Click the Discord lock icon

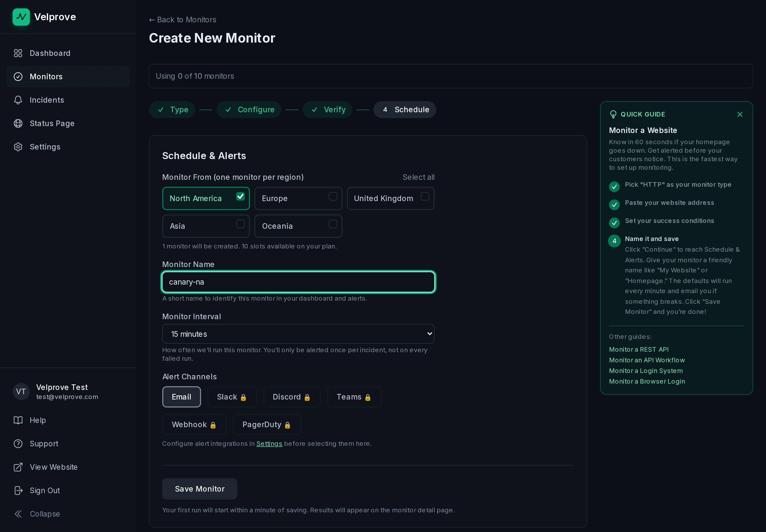tap(307, 397)
